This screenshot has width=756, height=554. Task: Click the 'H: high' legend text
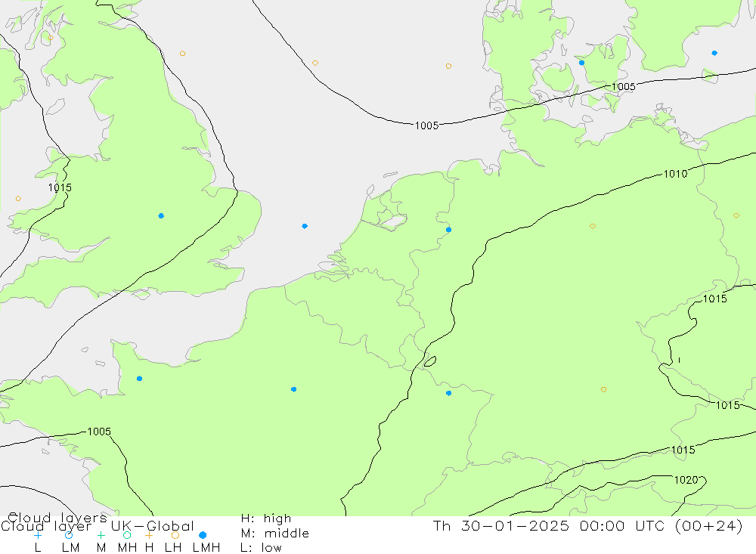tap(266, 518)
